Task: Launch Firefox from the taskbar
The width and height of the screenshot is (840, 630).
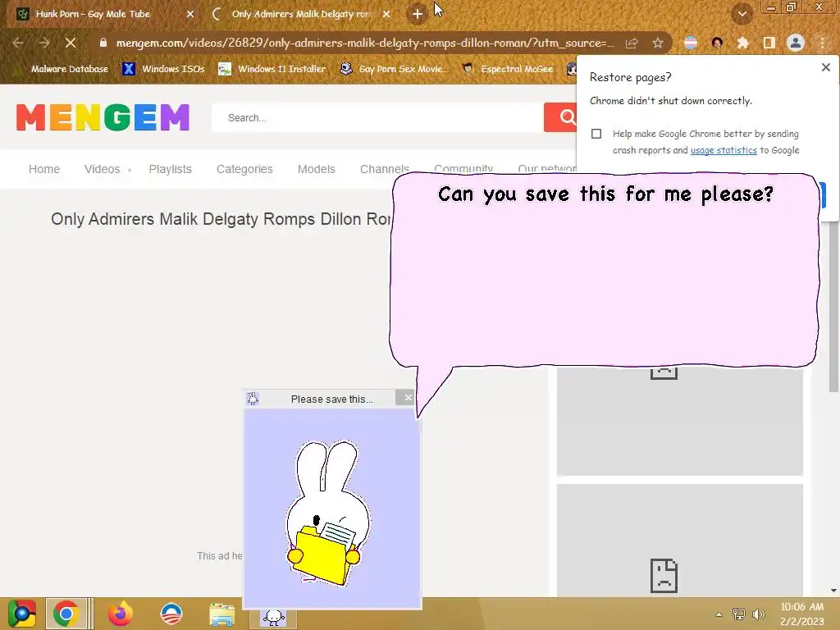Action: 120,614
